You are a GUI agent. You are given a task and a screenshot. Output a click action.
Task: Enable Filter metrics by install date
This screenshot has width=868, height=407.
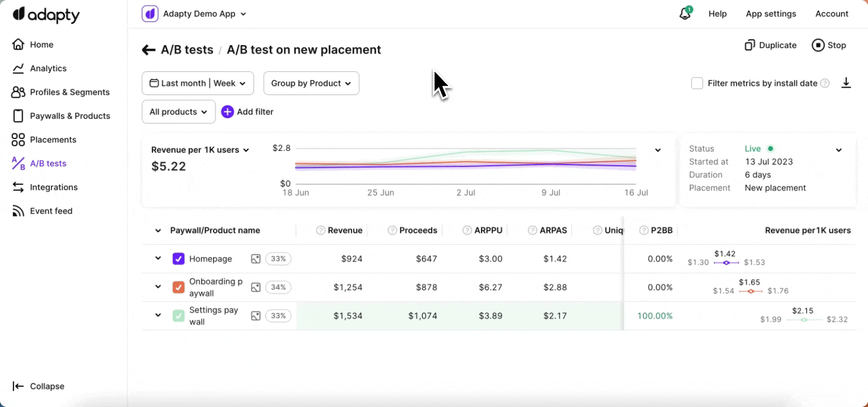[697, 83]
